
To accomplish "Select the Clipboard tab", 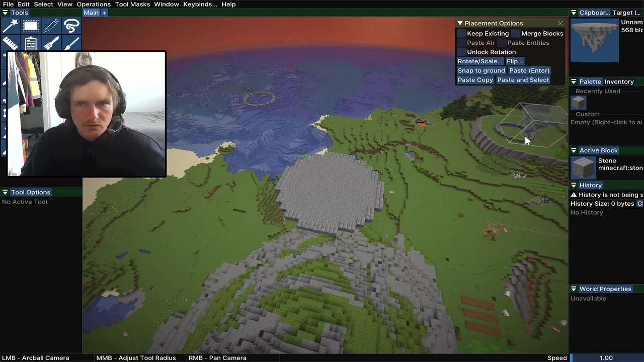I will 594,13.
